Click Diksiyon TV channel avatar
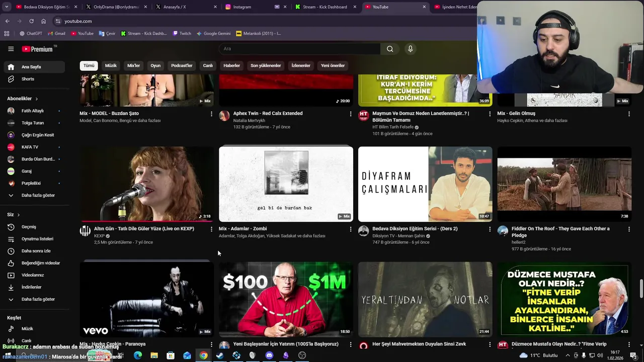The width and height of the screenshot is (644, 362). (x=363, y=231)
